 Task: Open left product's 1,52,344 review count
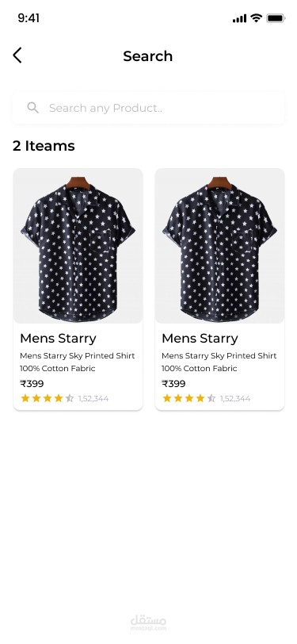tap(93, 398)
